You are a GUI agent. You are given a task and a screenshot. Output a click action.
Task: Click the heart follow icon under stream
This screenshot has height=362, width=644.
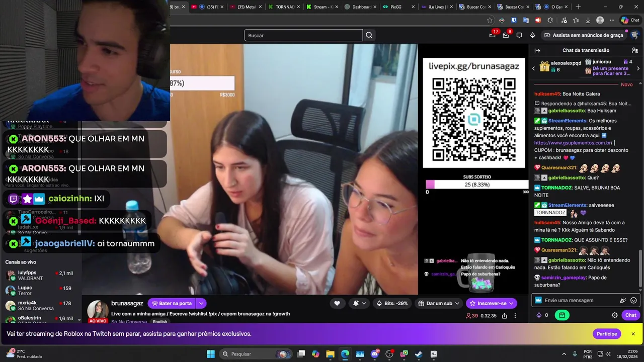337,303
